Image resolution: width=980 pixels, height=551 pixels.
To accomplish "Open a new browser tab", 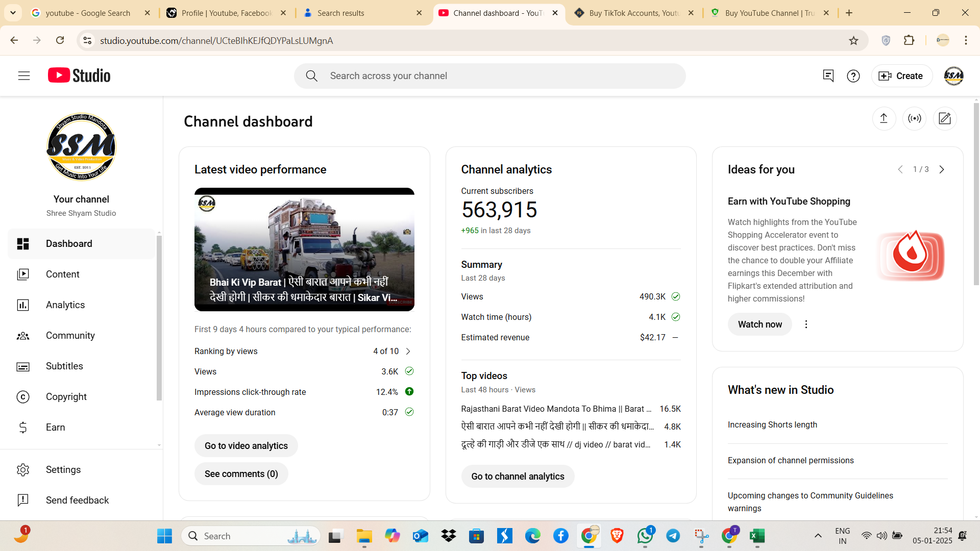I will coord(849,13).
